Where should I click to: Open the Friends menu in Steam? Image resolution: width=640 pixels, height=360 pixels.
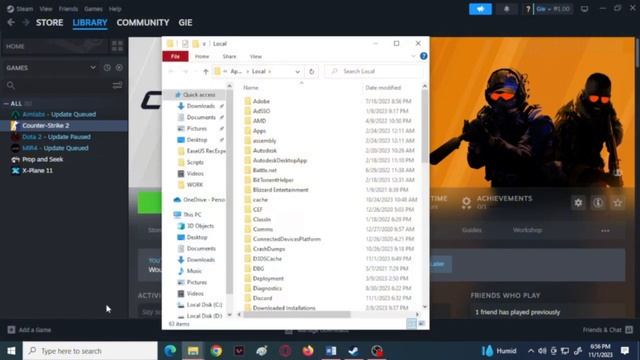pyautogui.click(x=68, y=9)
